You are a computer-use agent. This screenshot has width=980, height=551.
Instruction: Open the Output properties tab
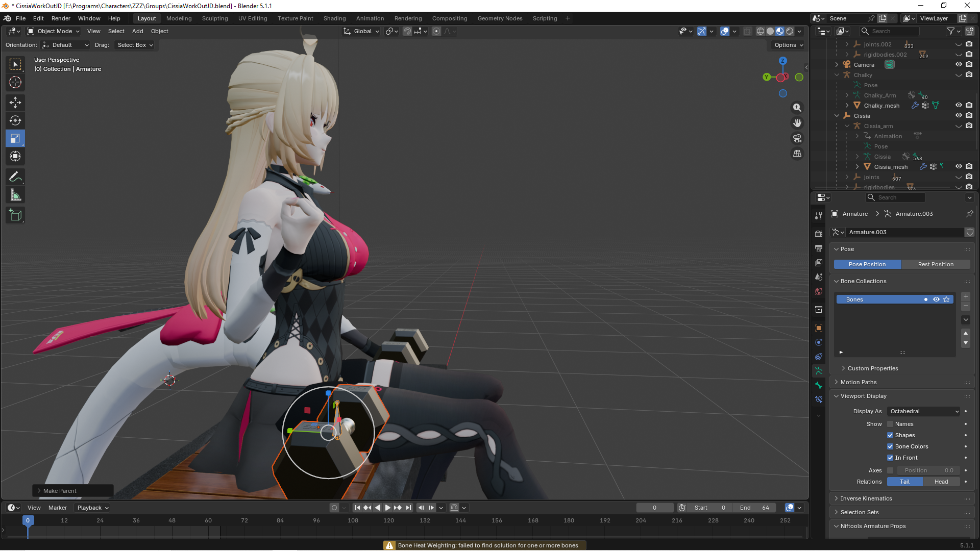[x=819, y=248]
